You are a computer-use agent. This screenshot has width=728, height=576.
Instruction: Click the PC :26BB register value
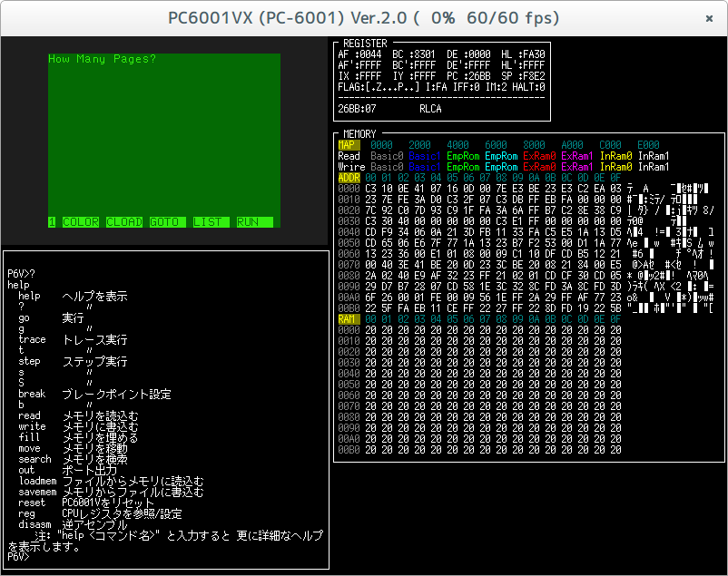click(x=468, y=76)
